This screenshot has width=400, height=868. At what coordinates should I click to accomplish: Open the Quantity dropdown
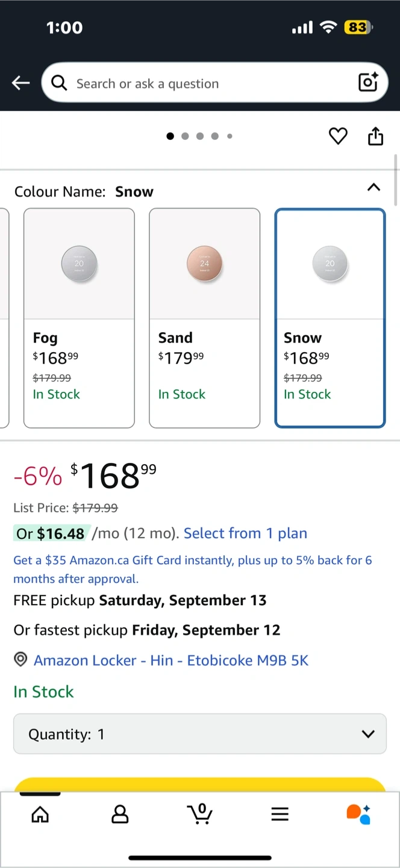click(199, 734)
